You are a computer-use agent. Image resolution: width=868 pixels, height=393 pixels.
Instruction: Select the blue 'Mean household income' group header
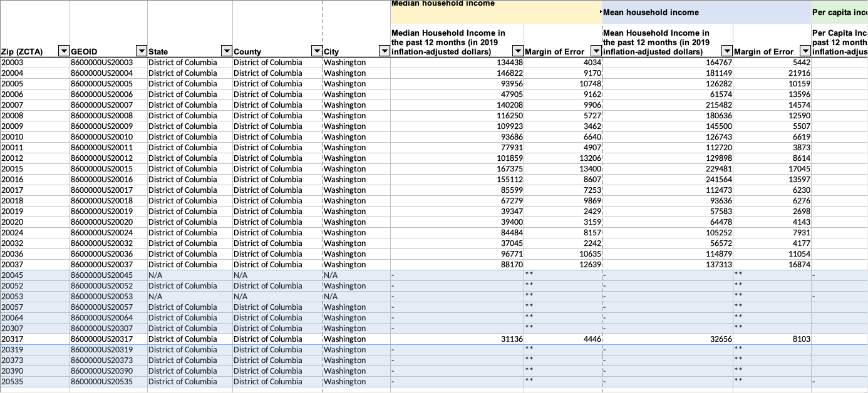(706, 12)
